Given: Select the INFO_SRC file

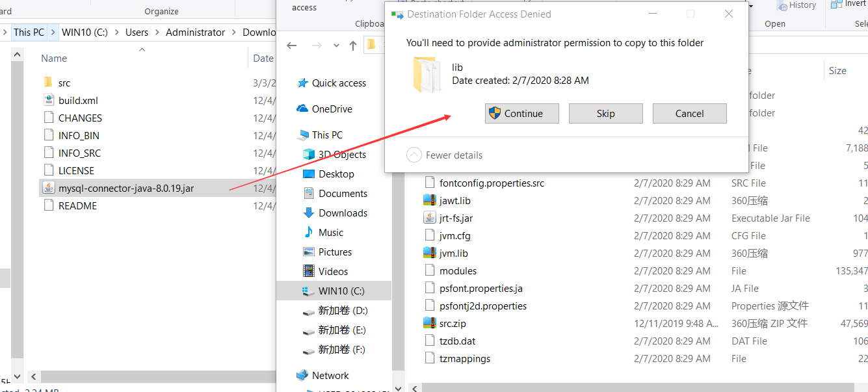Looking at the screenshot, I should click(x=79, y=153).
